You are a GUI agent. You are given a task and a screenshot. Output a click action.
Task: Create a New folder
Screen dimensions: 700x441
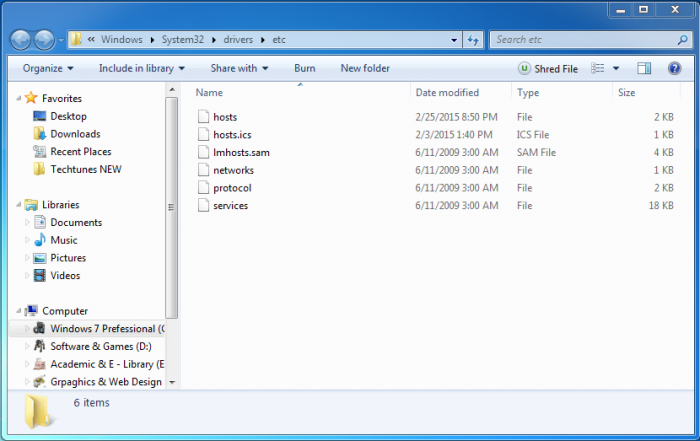point(365,68)
